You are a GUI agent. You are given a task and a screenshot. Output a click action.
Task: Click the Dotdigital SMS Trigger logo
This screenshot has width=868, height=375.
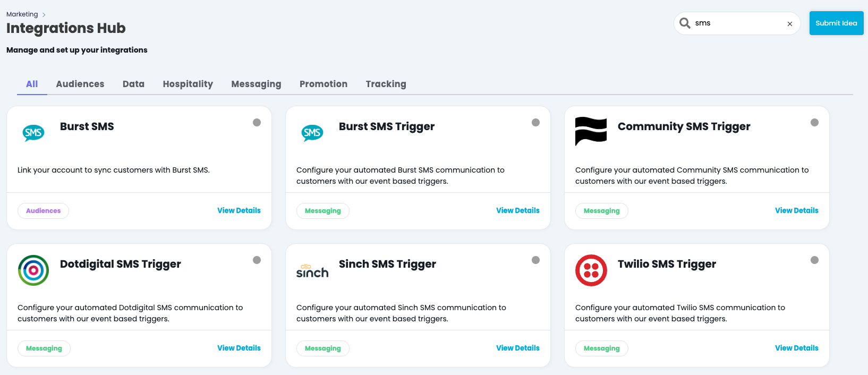[x=33, y=270]
